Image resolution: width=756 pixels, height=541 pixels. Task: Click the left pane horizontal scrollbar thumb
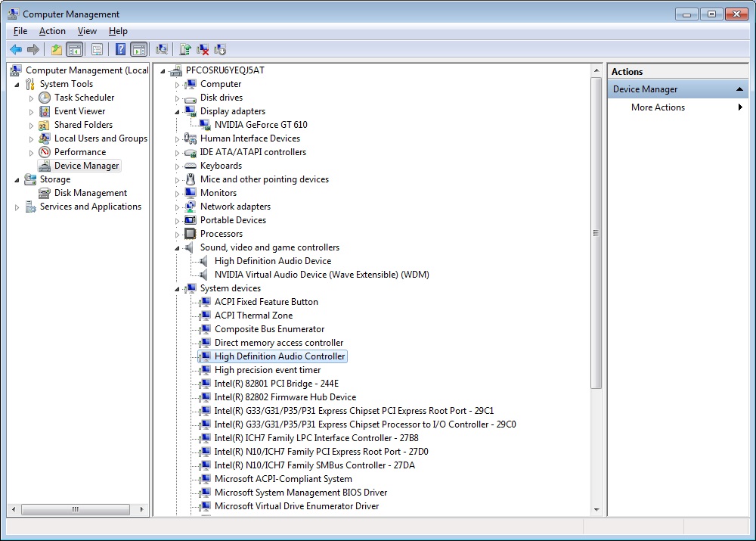coord(76,509)
